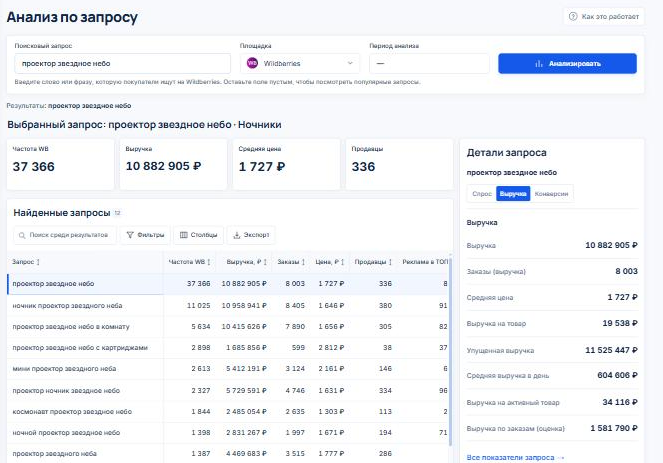Screen dimensions: 663x463
Task: Click the question mark help icon
Action: pos(573,16)
